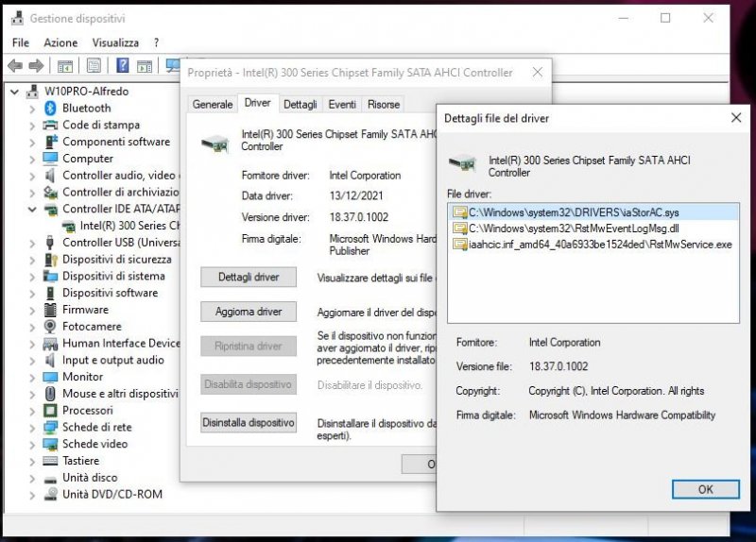The image size is (756, 542).
Task: Confirm the driver file details with OK
Action: click(705, 489)
